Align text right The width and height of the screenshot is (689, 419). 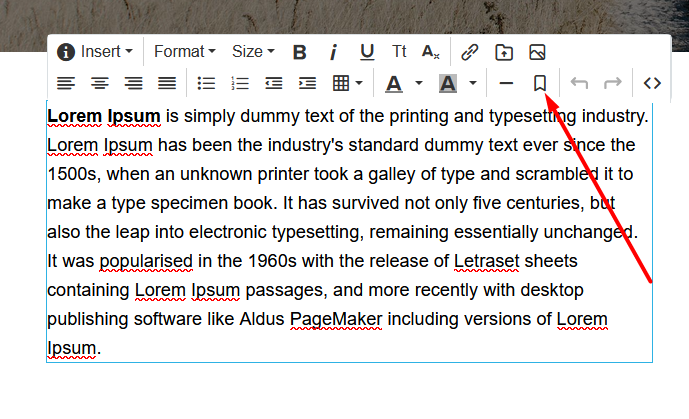click(134, 83)
